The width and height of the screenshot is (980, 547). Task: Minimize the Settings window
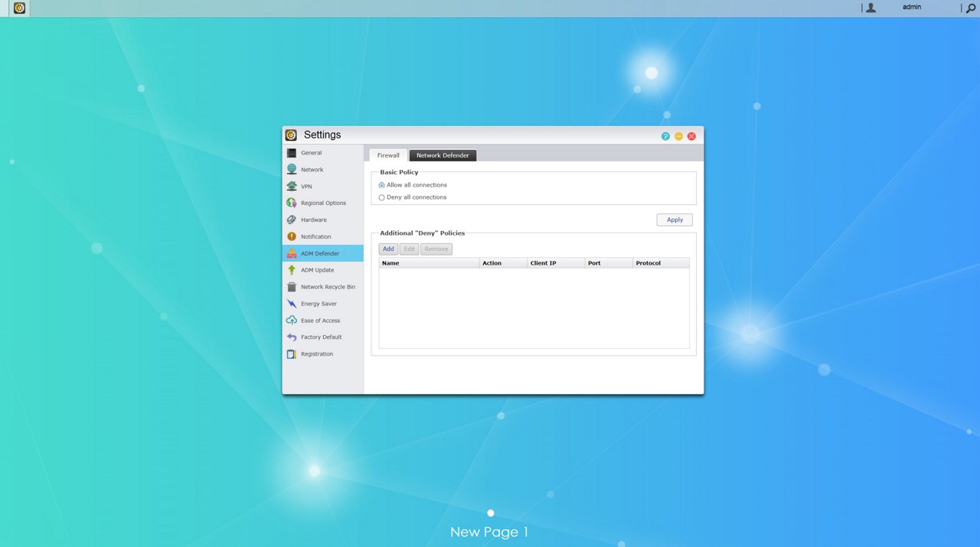[x=678, y=136]
